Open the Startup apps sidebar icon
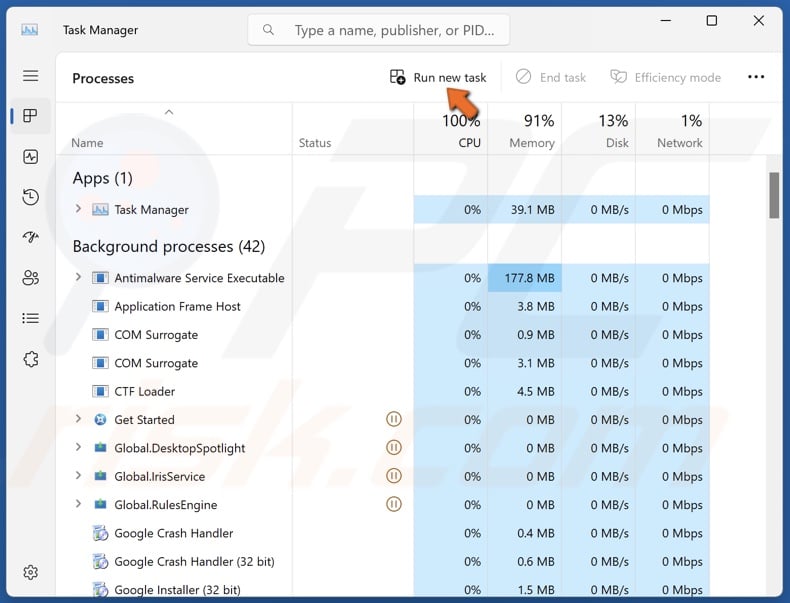Screen dimensions: 790x603 31,237
